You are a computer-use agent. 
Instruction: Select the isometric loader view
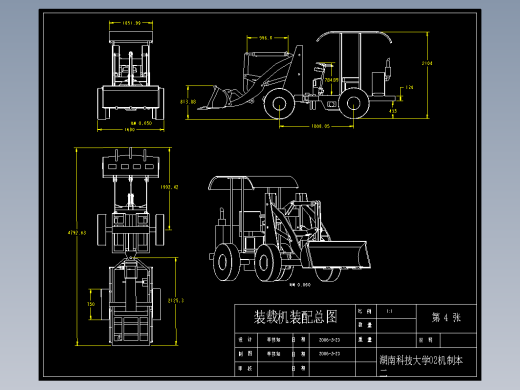coord(289,229)
